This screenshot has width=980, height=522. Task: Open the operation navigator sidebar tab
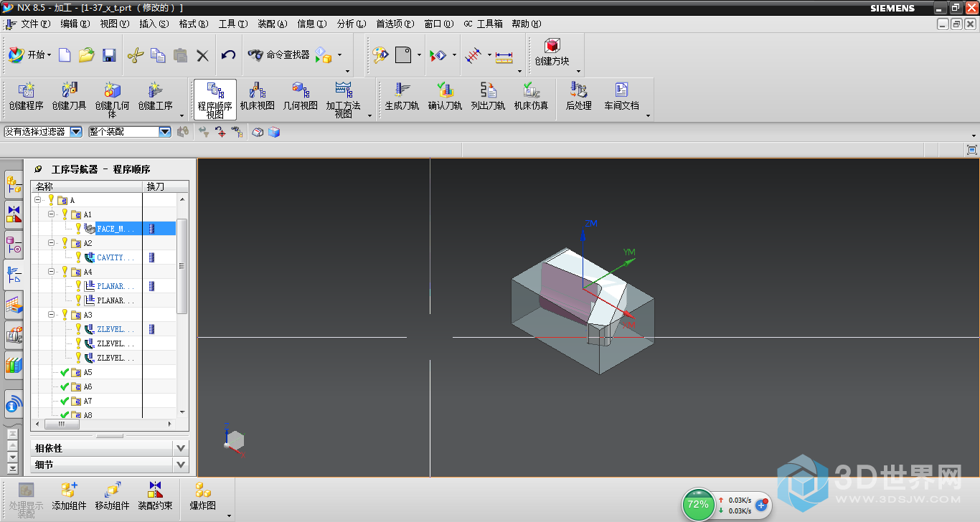[x=14, y=275]
